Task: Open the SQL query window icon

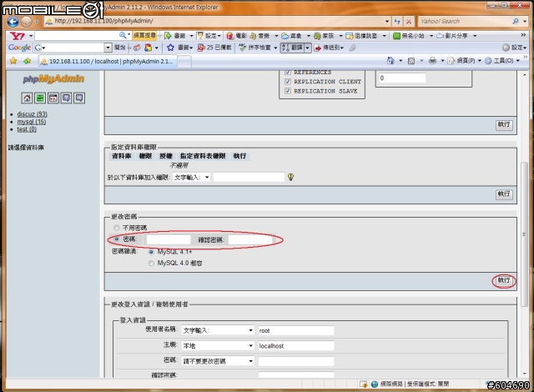Action: (x=53, y=98)
